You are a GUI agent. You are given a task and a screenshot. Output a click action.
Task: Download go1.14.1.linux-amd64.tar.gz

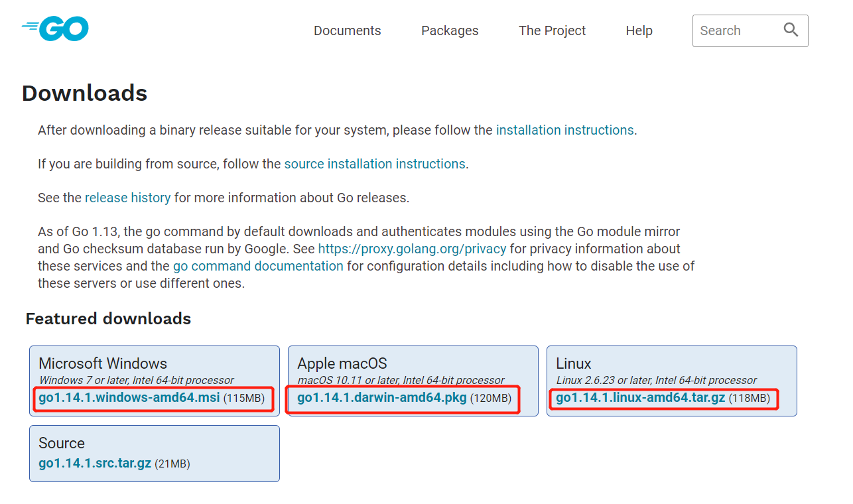coord(641,398)
